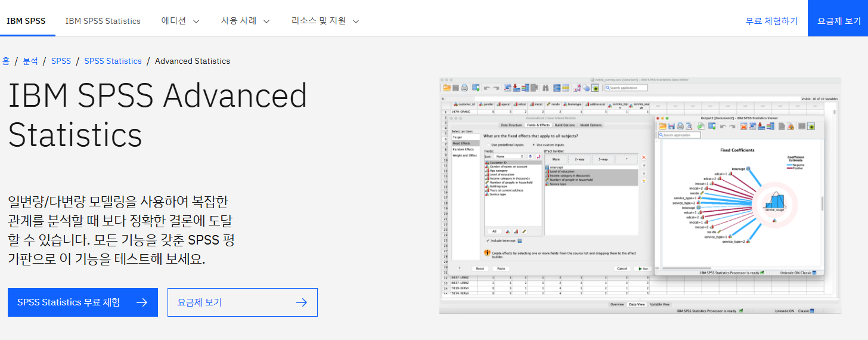This screenshot has width=868, height=340.
Task: Open SPSS Statistics breadcrumb link
Action: coord(113,61)
